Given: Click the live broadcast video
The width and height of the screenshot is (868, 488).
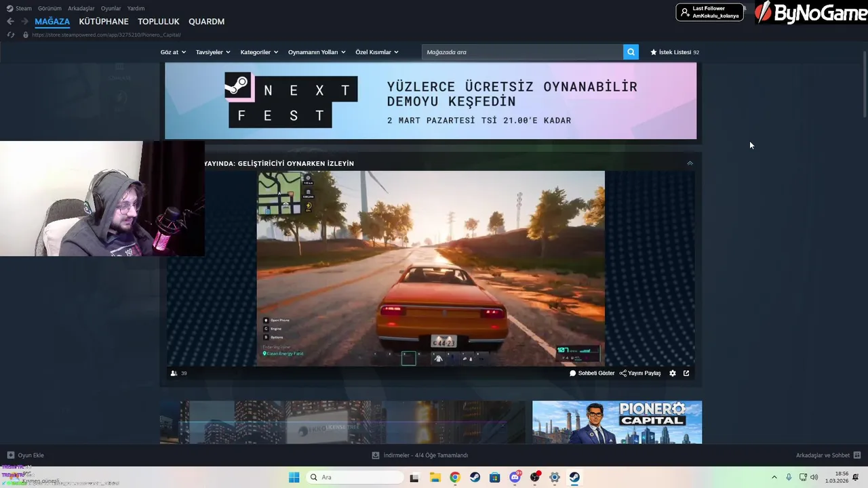Looking at the screenshot, I should pyautogui.click(x=431, y=268).
